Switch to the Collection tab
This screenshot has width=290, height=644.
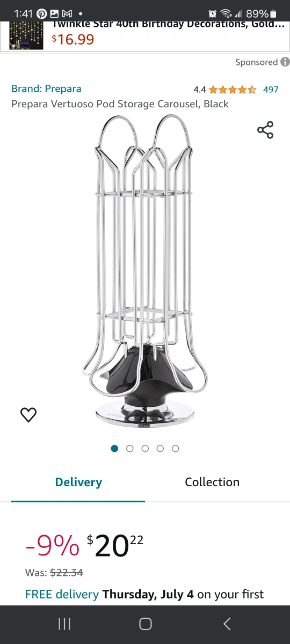pyautogui.click(x=212, y=482)
